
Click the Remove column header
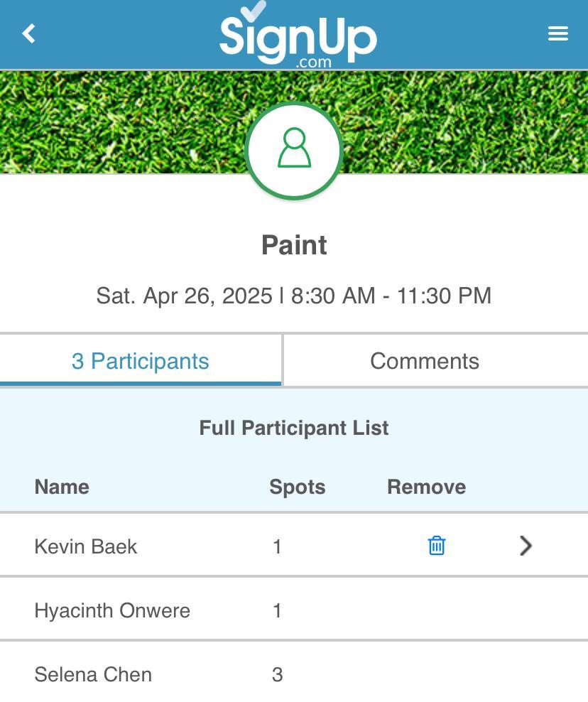(x=426, y=487)
